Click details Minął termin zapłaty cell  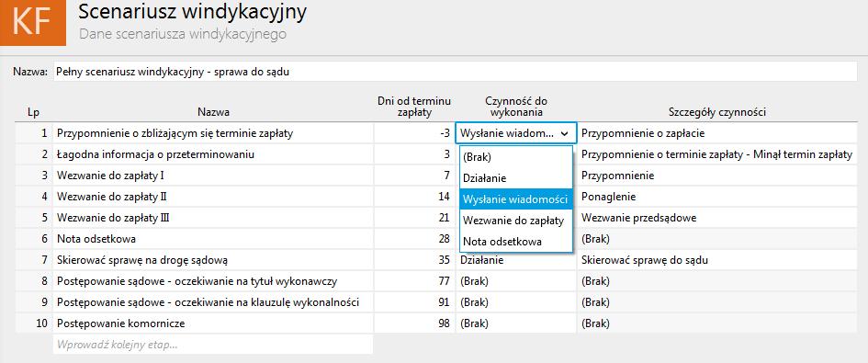coord(717,154)
